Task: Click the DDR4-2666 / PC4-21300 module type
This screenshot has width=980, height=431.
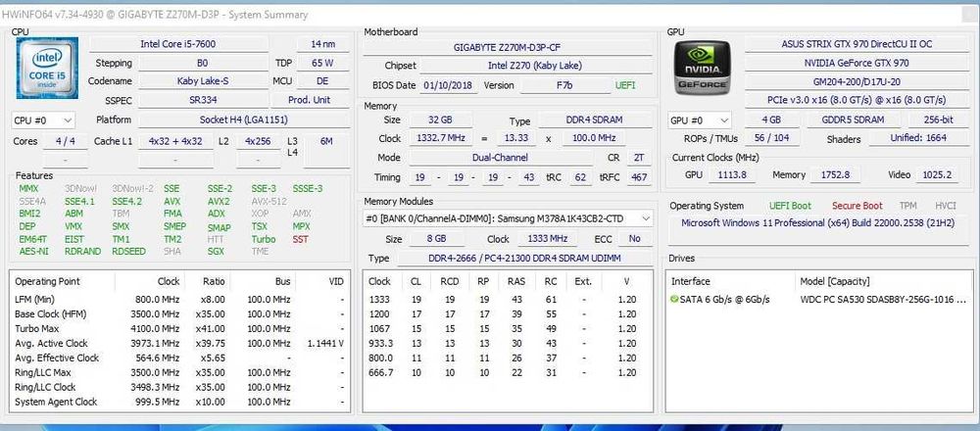Action: pyautogui.click(x=523, y=258)
